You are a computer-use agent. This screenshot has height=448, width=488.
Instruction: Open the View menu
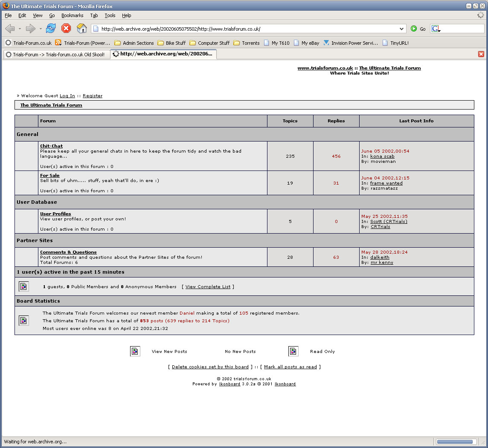[38, 15]
